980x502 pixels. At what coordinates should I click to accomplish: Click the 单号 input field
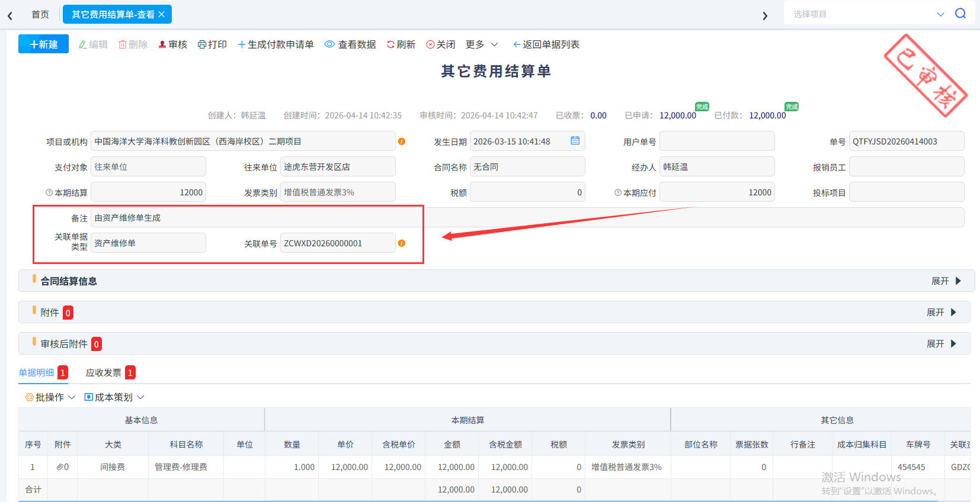pos(907,141)
